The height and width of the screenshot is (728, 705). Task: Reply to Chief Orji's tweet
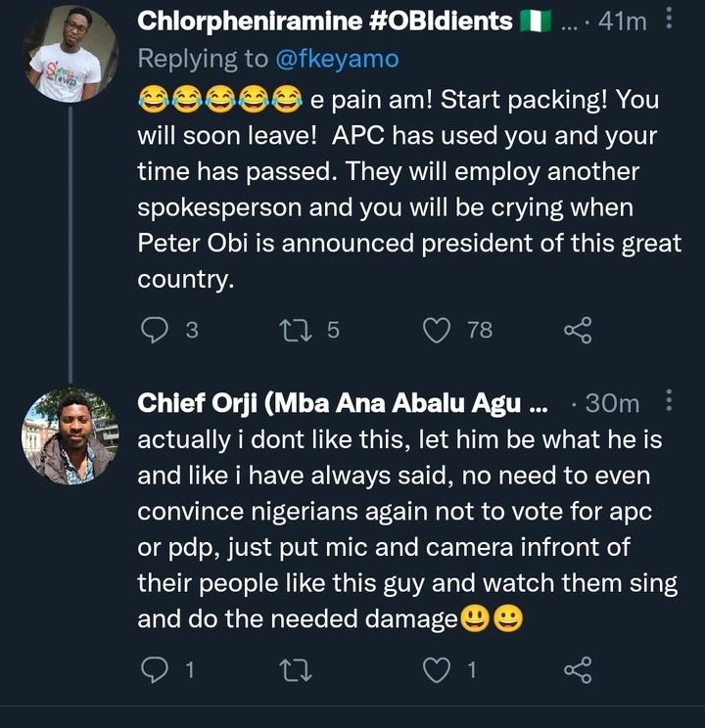point(156,669)
